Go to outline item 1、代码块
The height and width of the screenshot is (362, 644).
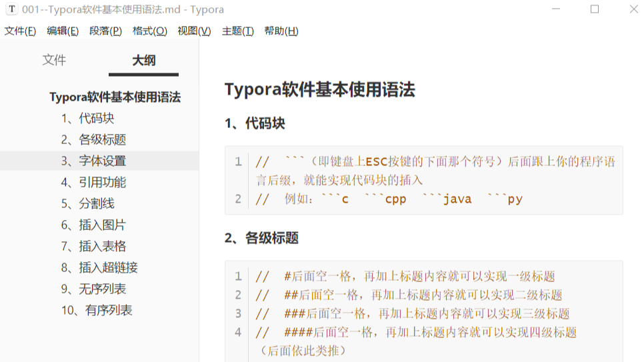click(87, 119)
